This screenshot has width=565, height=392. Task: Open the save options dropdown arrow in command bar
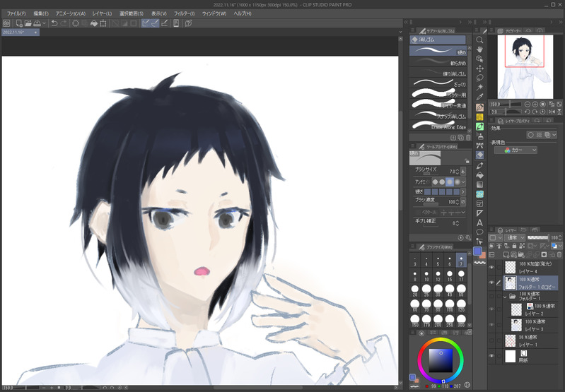pyautogui.click(x=45, y=23)
